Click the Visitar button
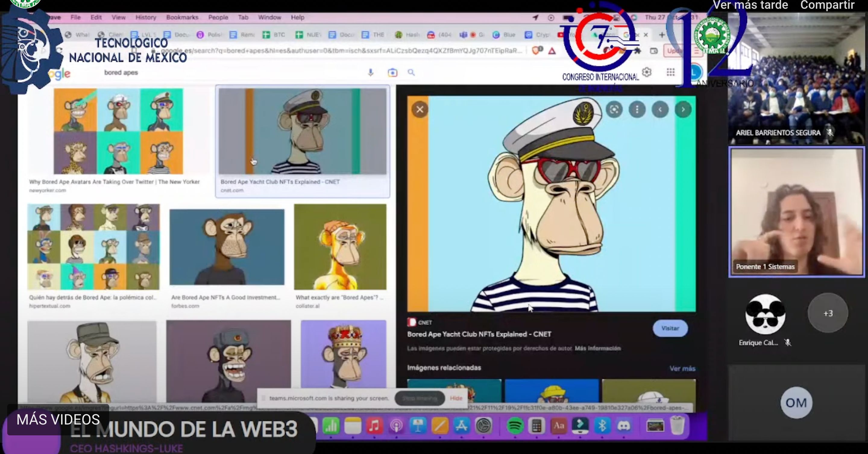Screen dimensions: 868x454 pyautogui.click(x=670, y=328)
